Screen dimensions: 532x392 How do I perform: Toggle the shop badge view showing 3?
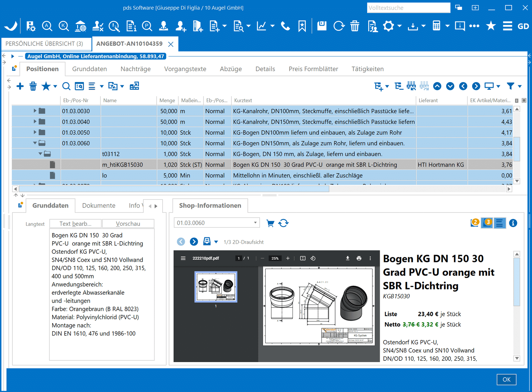487,223
